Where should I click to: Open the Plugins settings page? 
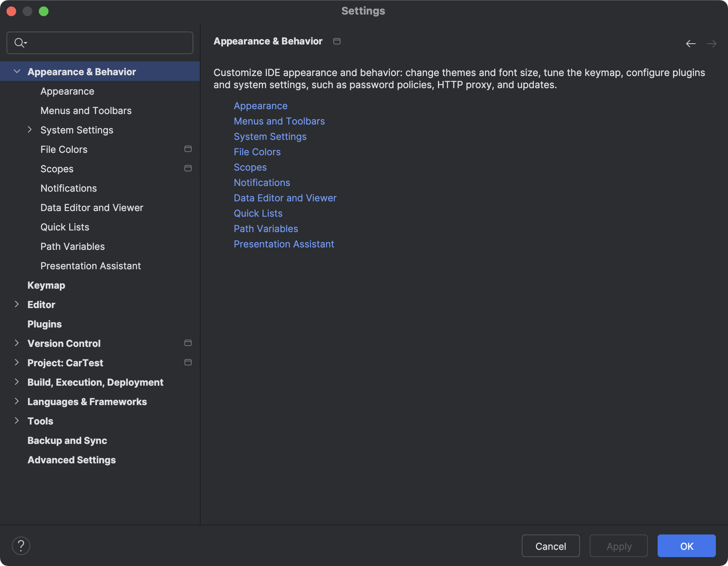pos(44,324)
